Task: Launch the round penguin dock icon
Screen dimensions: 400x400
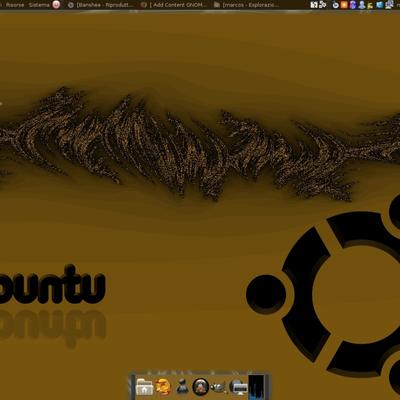Action: point(201,387)
